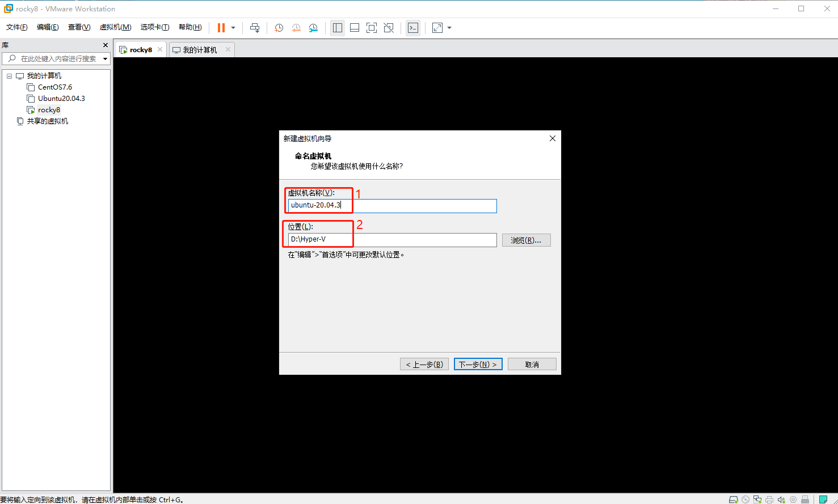Click the hard disk status bar icon
Image resolution: width=838 pixels, height=504 pixels.
click(x=734, y=499)
